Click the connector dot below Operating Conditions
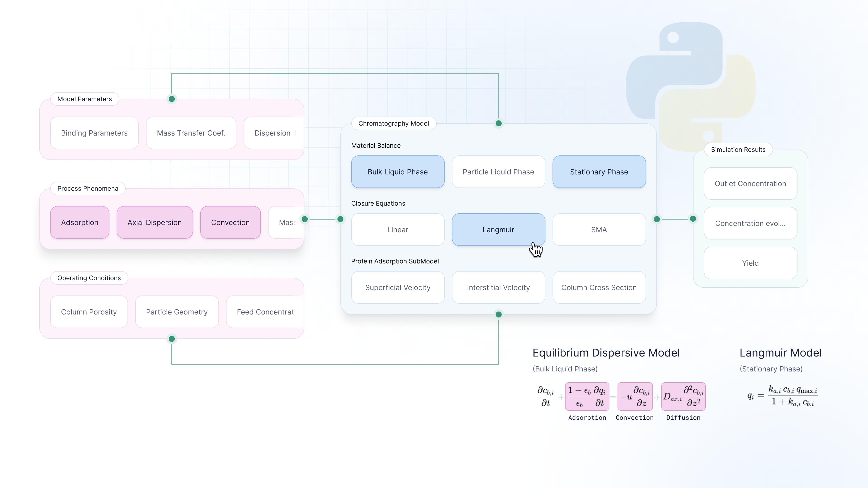868x488 pixels. (x=172, y=339)
